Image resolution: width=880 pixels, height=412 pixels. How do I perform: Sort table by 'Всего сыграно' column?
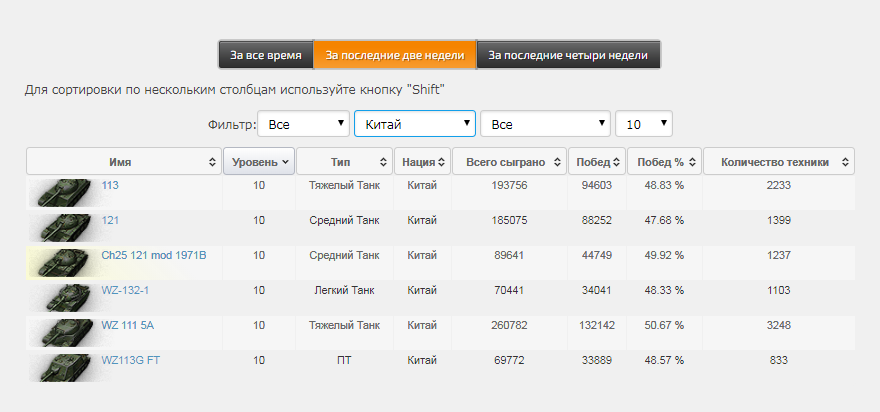510,162
